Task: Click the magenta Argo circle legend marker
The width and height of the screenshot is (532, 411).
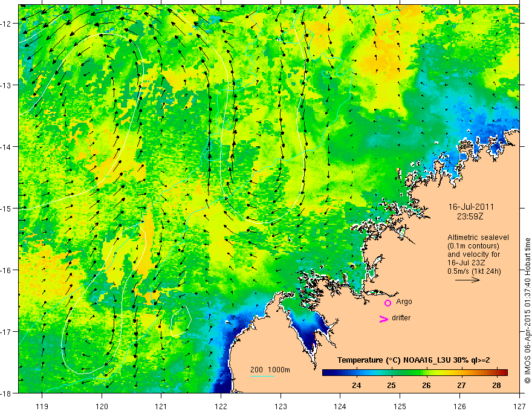Action: pyautogui.click(x=388, y=303)
